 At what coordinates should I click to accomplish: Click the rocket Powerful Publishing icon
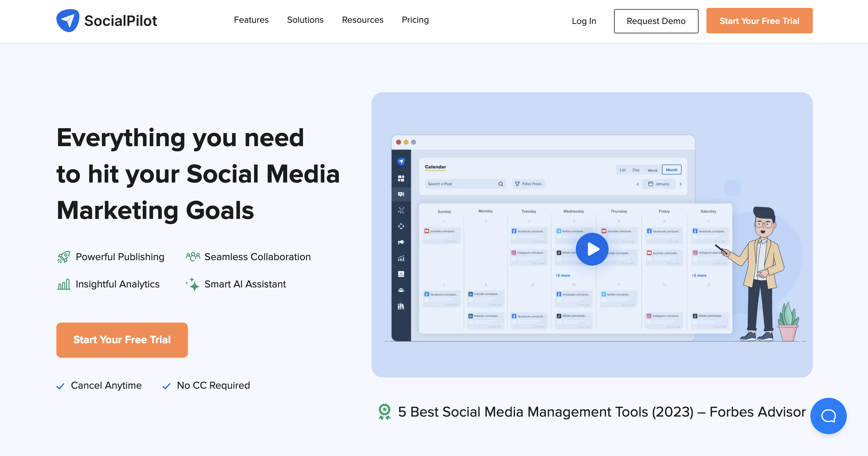click(x=64, y=257)
